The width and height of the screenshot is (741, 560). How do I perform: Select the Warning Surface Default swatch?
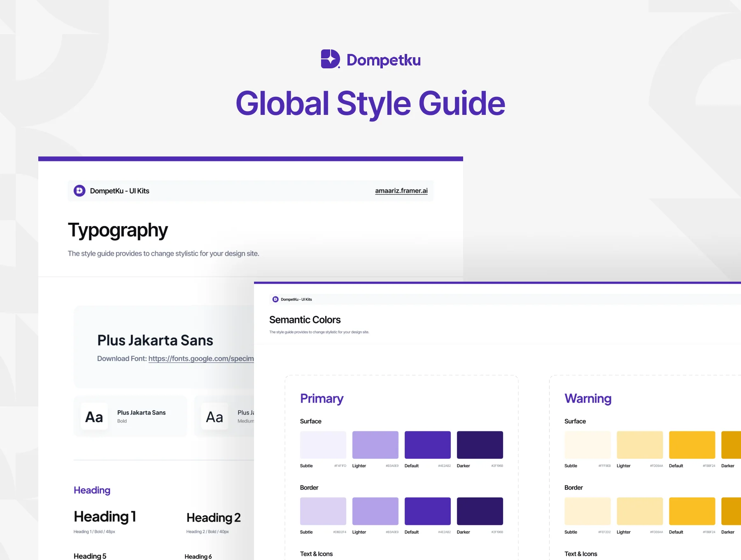(x=692, y=445)
